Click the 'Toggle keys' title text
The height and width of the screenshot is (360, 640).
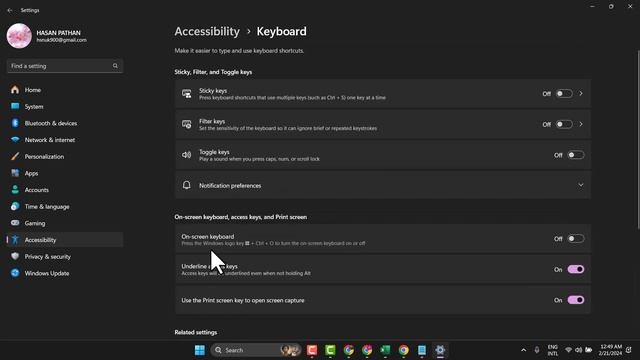(x=214, y=152)
